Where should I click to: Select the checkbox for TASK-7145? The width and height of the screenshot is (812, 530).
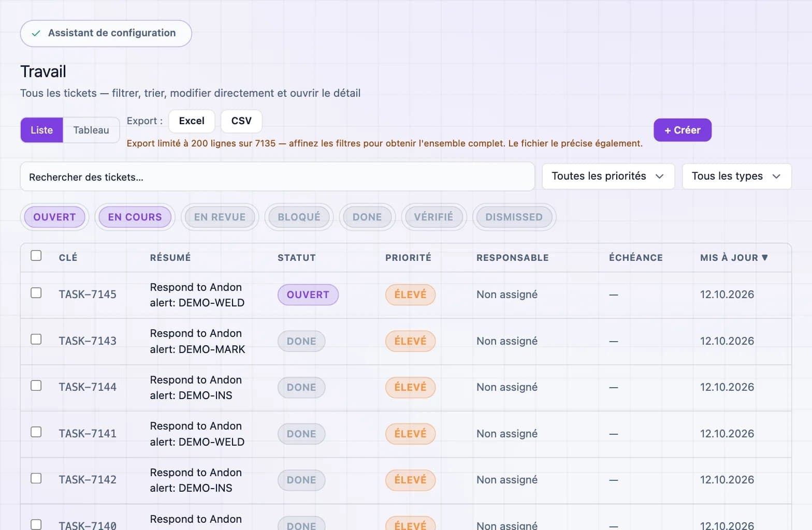coord(36,293)
